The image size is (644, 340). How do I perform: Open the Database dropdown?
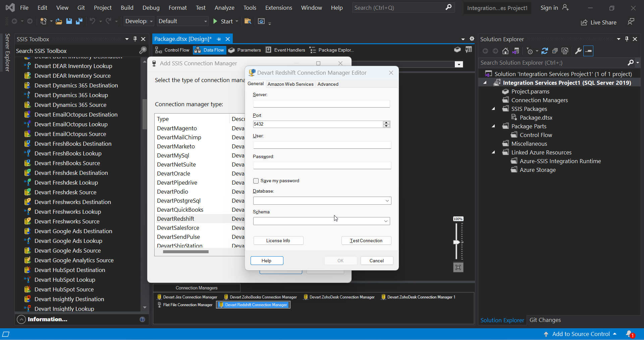point(387,201)
